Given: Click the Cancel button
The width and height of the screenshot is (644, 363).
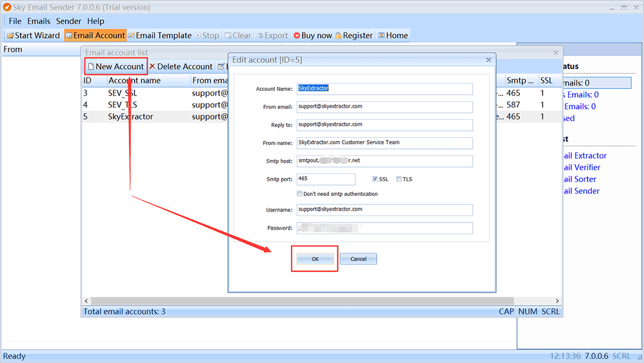Looking at the screenshot, I should pos(358,259).
